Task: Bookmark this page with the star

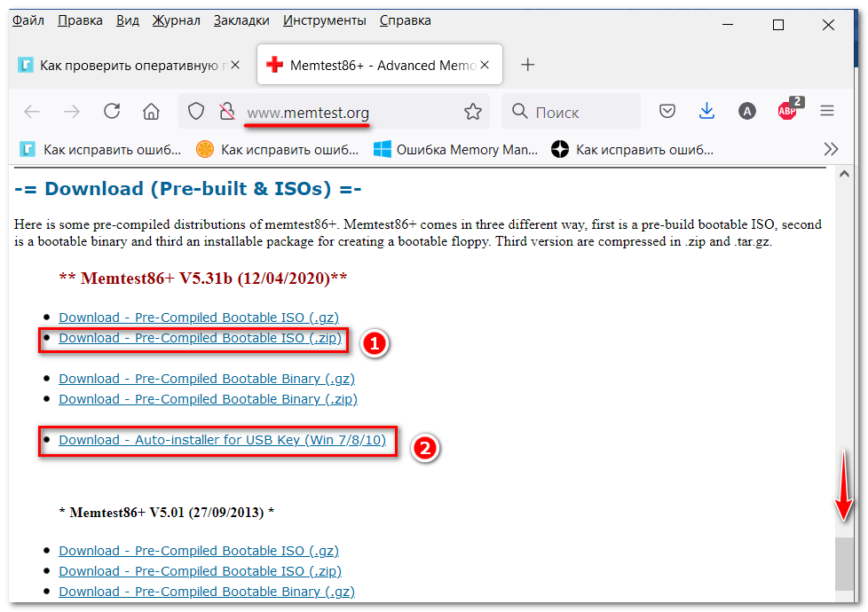Action: click(x=473, y=111)
